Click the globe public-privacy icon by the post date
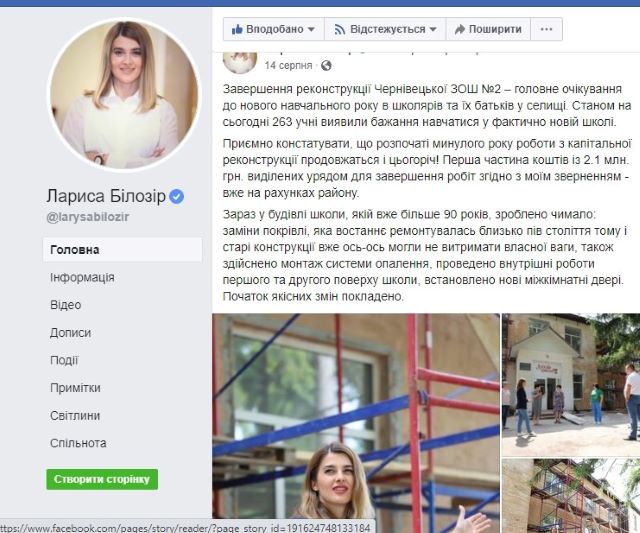This screenshot has height=533, width=640. click(x=326, y=65)
